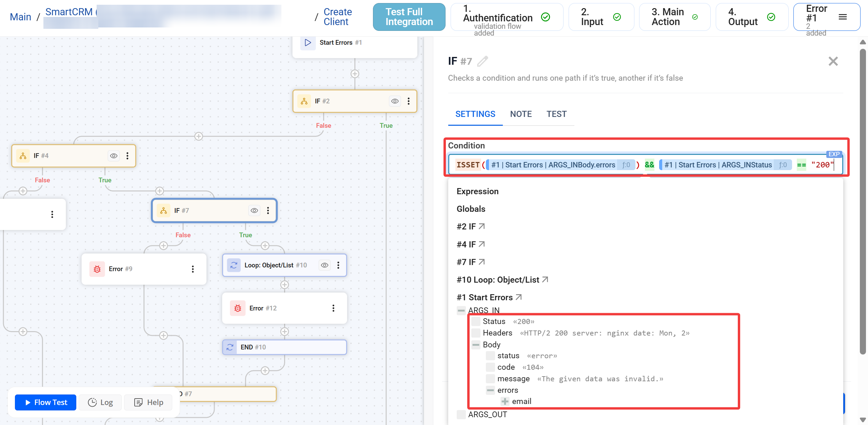Toggle eye icon on Loop: Object/List #10
868x425 pixels.
pos(324,265)
